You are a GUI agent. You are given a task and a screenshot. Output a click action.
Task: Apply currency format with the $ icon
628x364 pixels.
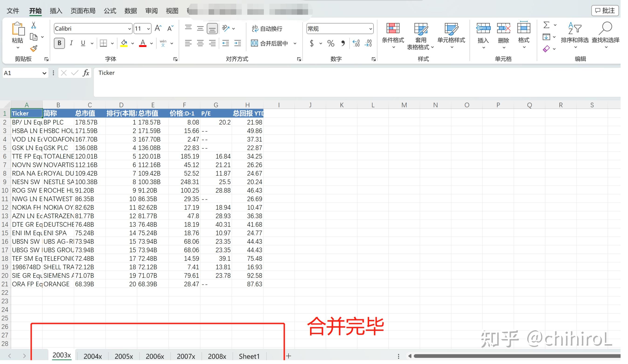pyautogui.click(x=311, y=43)
